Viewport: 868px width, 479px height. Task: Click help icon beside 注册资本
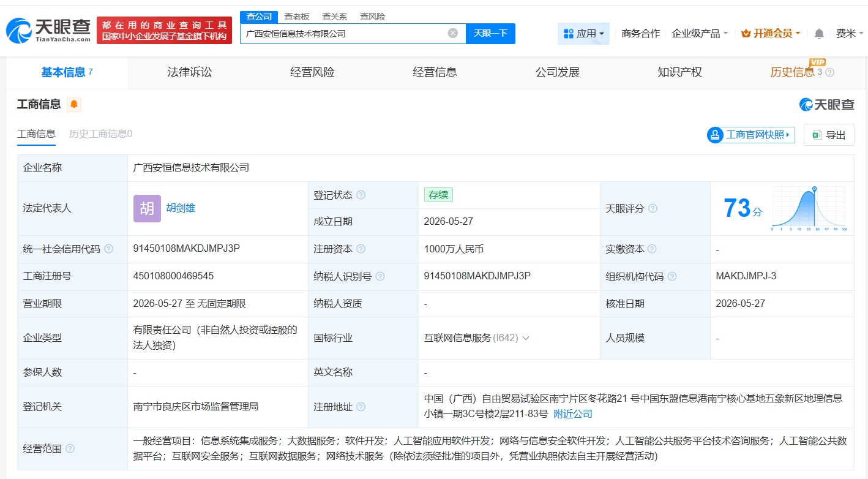[x=361, y=249]
